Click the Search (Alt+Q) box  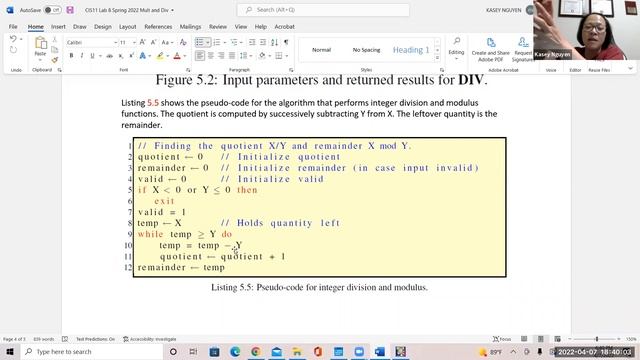click(323, 10)
